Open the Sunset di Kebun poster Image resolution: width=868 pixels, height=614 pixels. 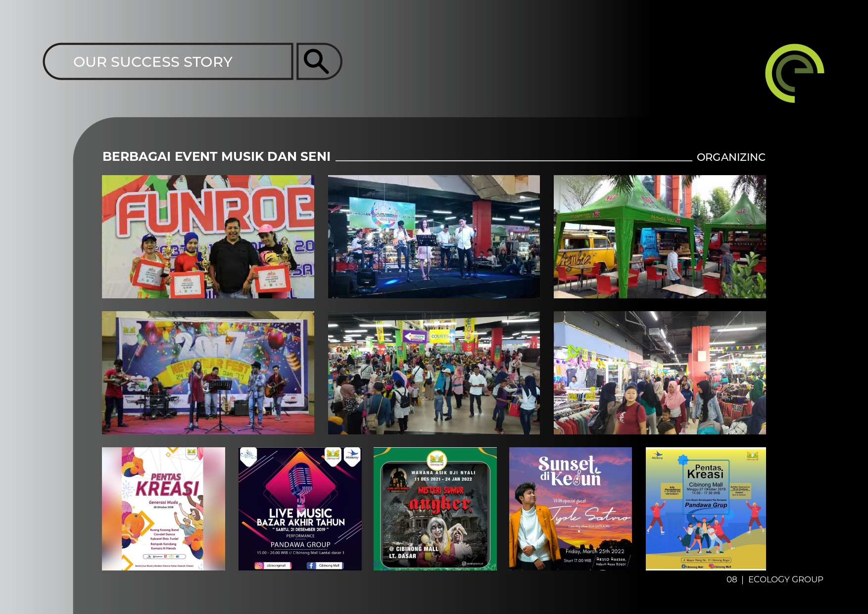(570, 509)
